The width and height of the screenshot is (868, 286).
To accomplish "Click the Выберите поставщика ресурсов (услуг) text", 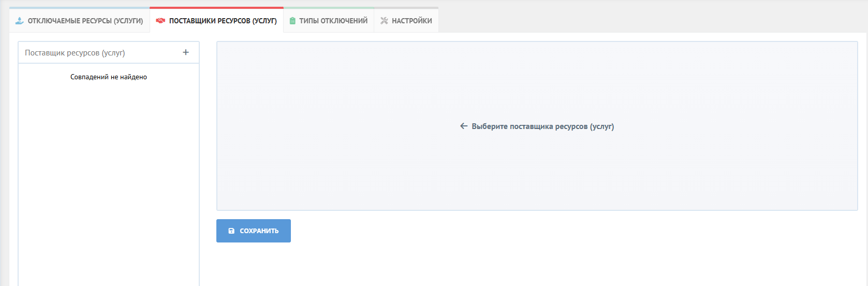I will 542,126.
